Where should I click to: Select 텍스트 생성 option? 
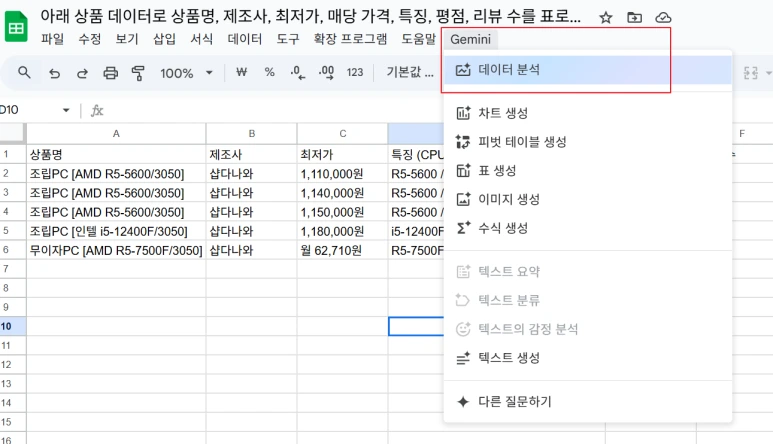tap(588, 358)
